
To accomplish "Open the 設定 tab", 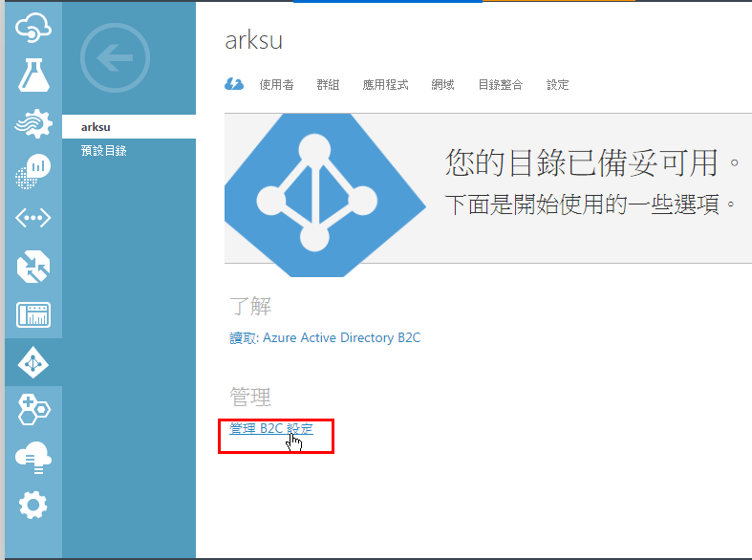I will tap(558, 85).
